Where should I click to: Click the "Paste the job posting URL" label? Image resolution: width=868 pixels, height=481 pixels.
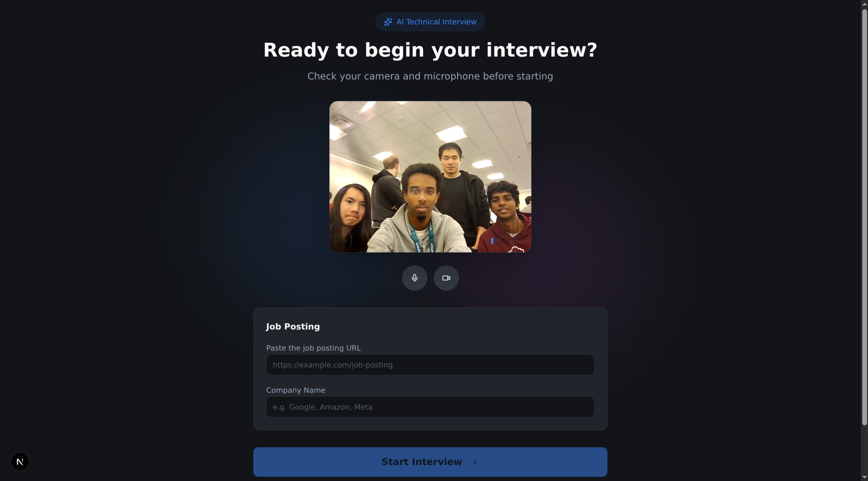coord(313,348)
